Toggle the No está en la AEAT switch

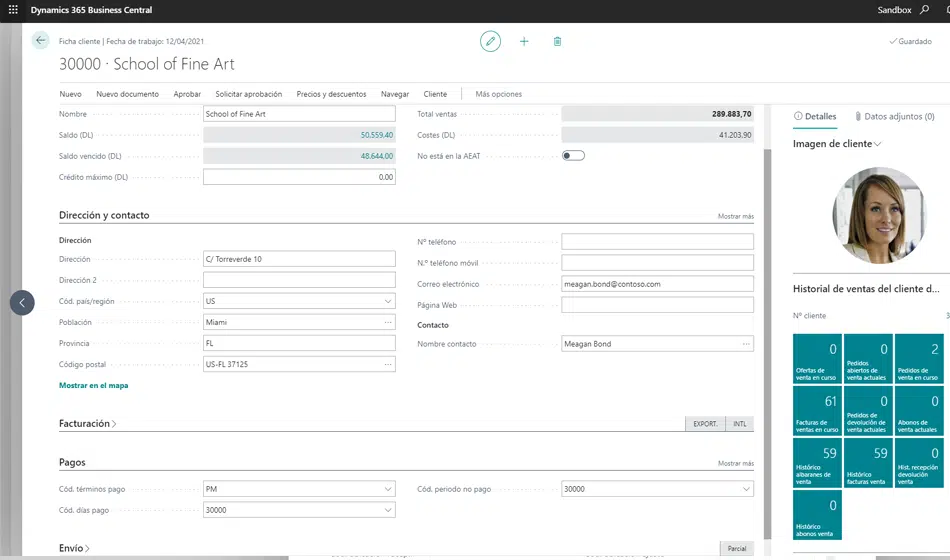click(x=573, y=155)
